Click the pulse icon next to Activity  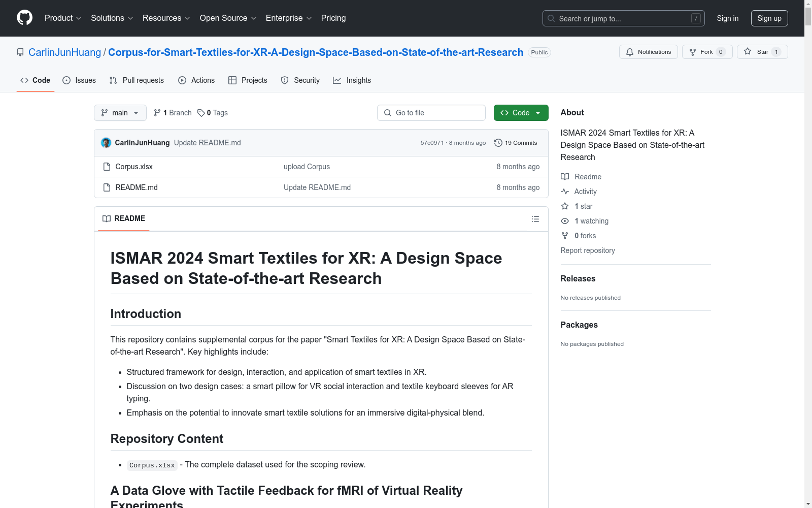point(565,192)
